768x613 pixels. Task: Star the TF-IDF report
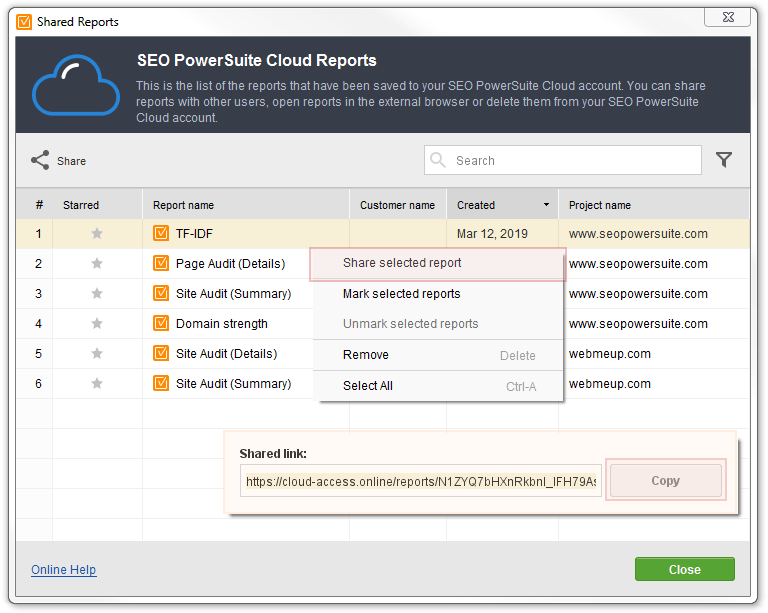click(x=97, y=234)
